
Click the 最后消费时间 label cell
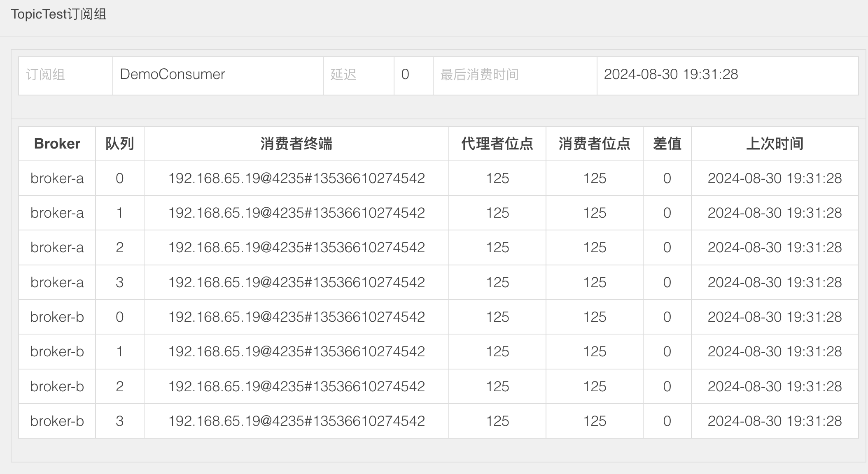coord(479,75)
